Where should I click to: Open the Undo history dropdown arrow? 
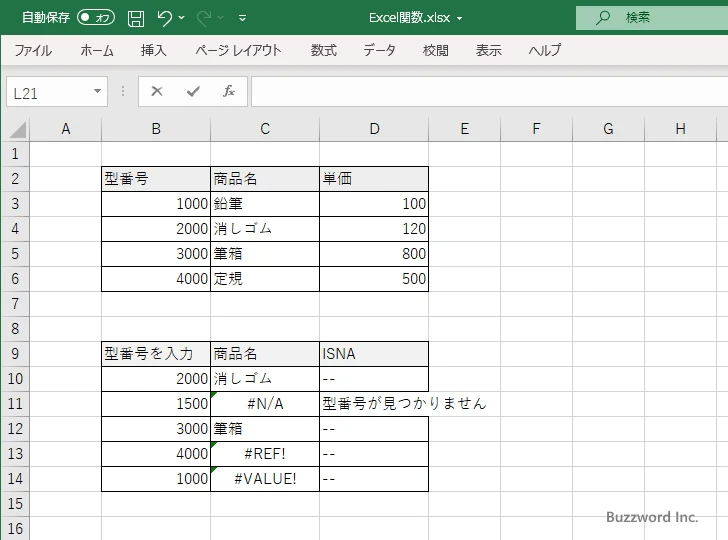[182, 18]
